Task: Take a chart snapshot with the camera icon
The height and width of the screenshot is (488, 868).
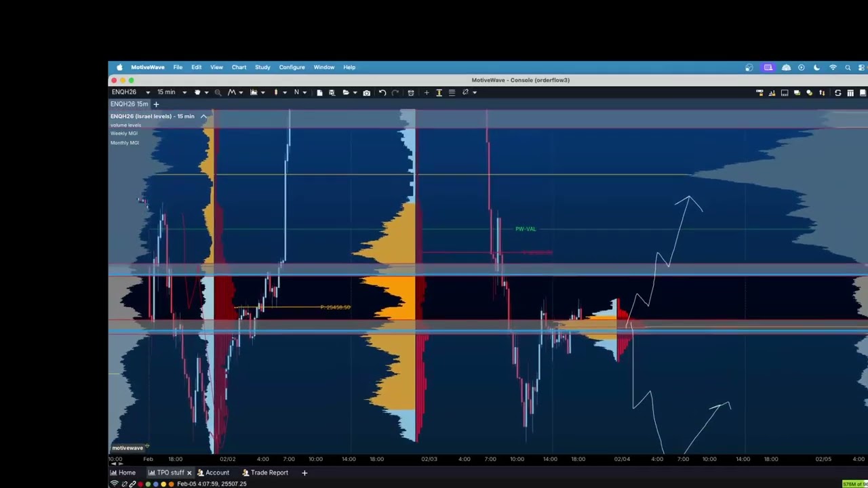Action: [367, 93]
